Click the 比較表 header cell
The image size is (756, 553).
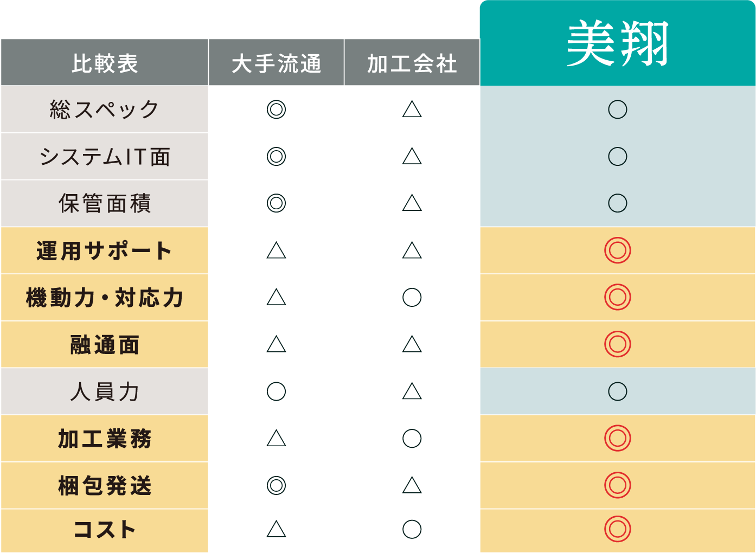(105, 63)
